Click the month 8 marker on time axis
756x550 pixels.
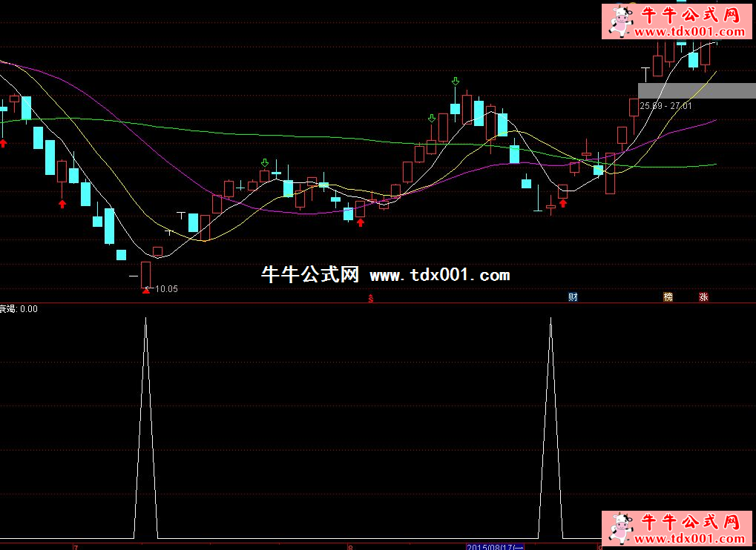point(350,548)
